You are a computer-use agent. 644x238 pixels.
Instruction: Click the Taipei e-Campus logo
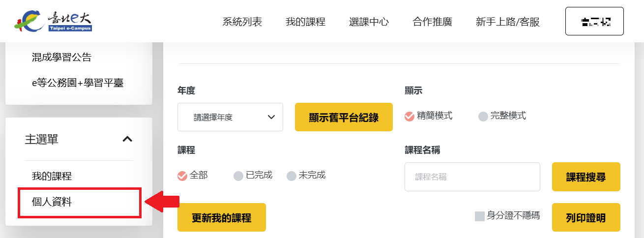53,21
